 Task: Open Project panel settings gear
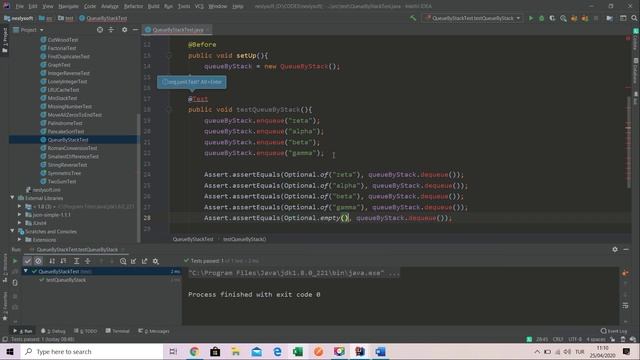(x=124, y=30)
